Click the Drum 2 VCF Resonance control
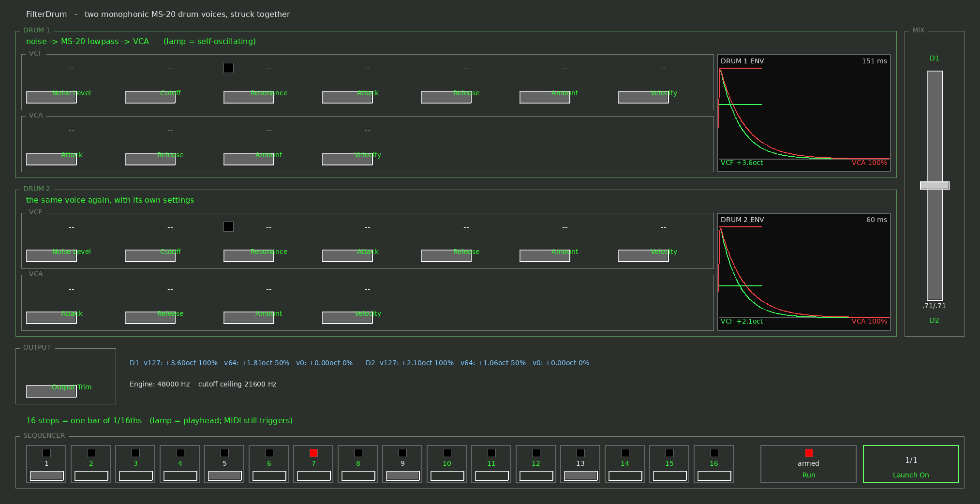 [249, 256]
